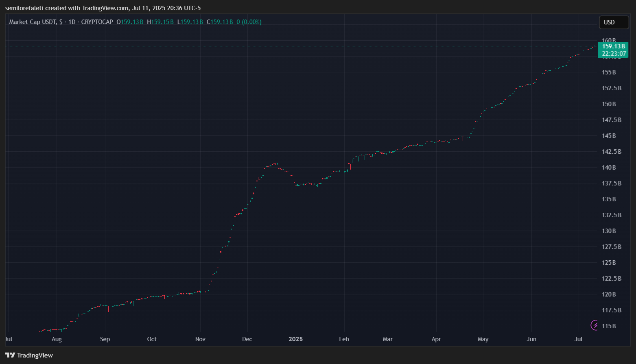
Task: Click the close value C159.13B
Action: pyautogui.click(x=220, y=22)
